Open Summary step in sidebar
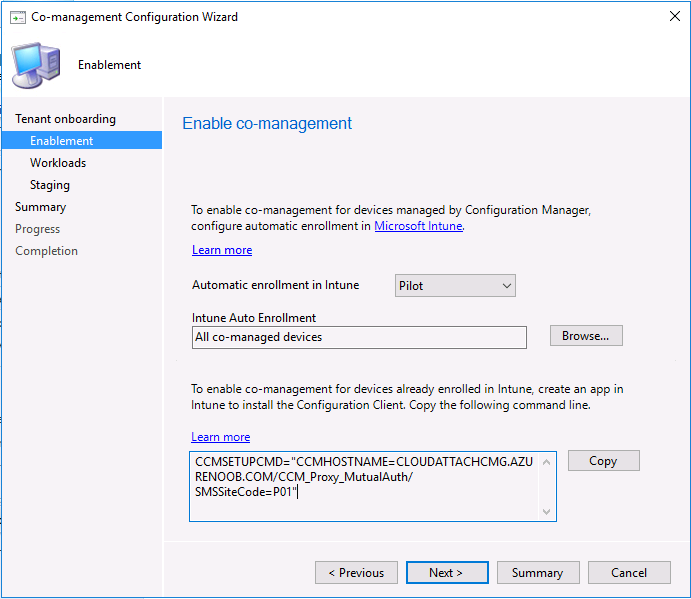This screenshot has width=691, height=599. (x=41, y=207)
